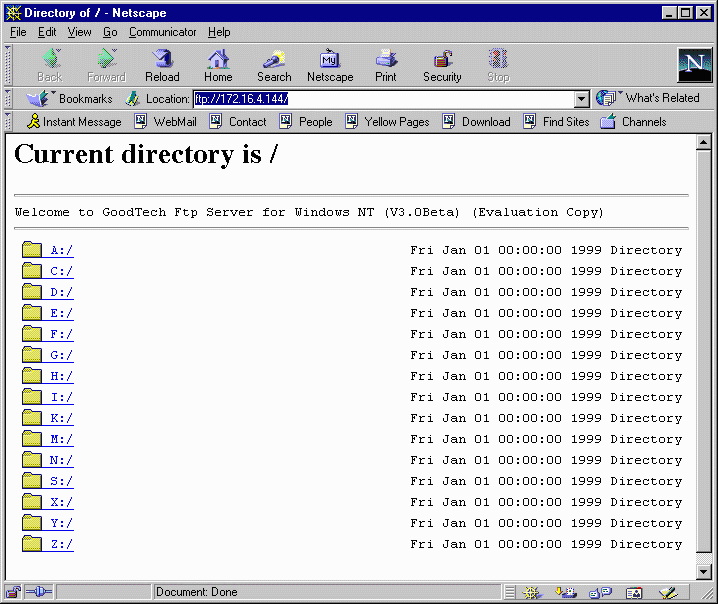Click the vertical scrollbar track
This screenshot has width=718, height=604.
click(x=703, y=558)
